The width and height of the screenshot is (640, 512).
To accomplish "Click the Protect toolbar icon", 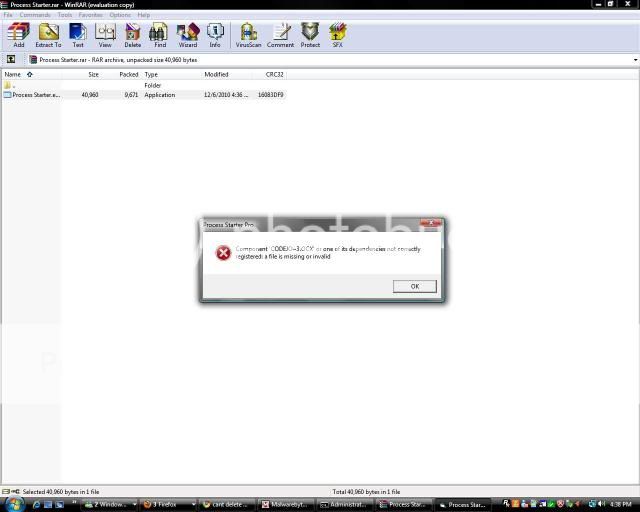I will pos(310,35).
